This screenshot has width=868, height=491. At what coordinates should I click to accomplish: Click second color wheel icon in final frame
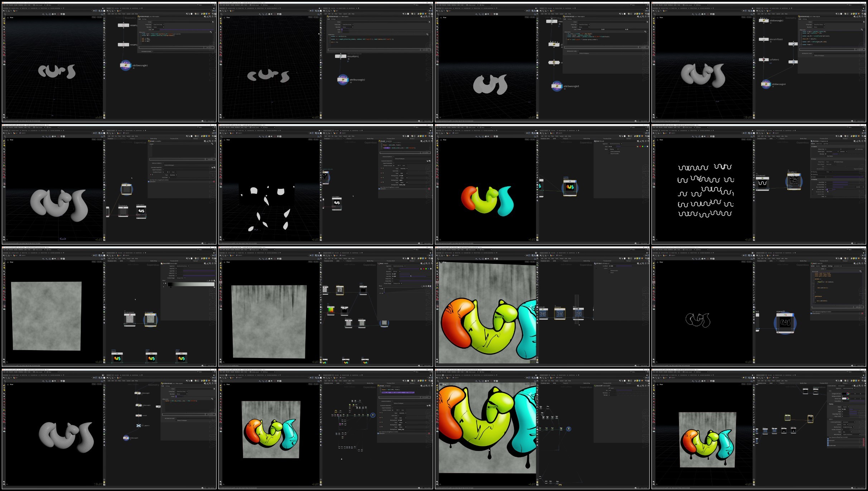(848, 398)
